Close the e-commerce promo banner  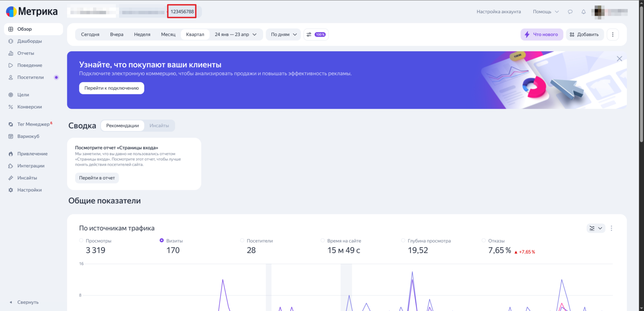tap(619, 59)
